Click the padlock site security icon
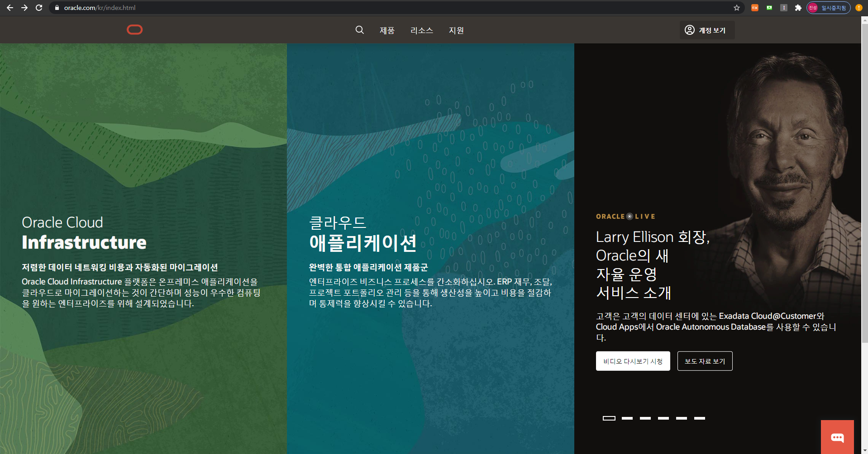 57,8
